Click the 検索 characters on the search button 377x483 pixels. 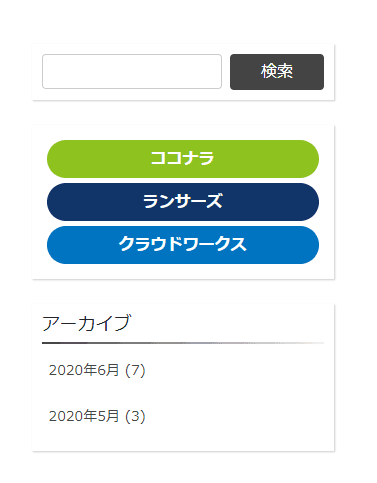point(277,72)
